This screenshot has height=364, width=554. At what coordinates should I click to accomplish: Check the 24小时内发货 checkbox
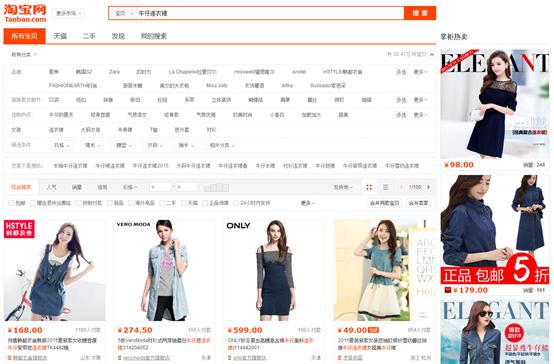click(236, 203)
